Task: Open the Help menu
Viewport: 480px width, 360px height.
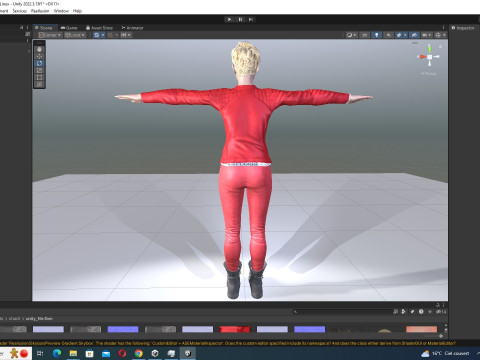Action: coord(77,11)
